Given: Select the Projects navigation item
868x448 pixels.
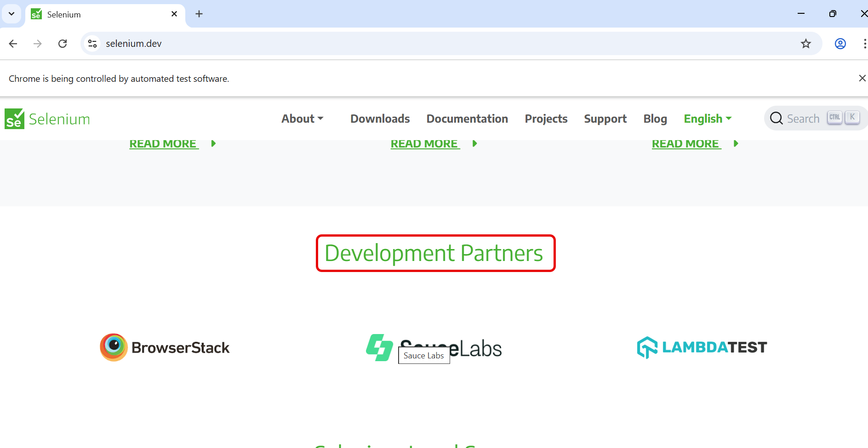Looking at the screenshot, I should tap(546, 119).
